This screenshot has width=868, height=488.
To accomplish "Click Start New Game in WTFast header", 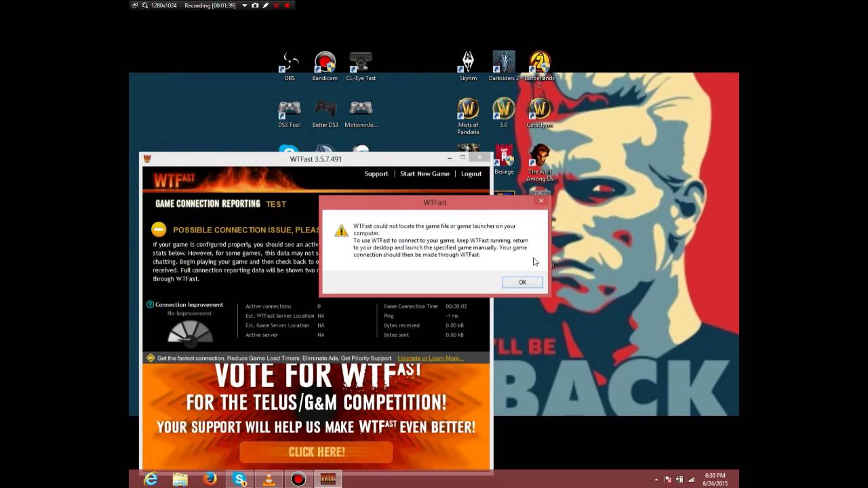I will coord(425,174).
